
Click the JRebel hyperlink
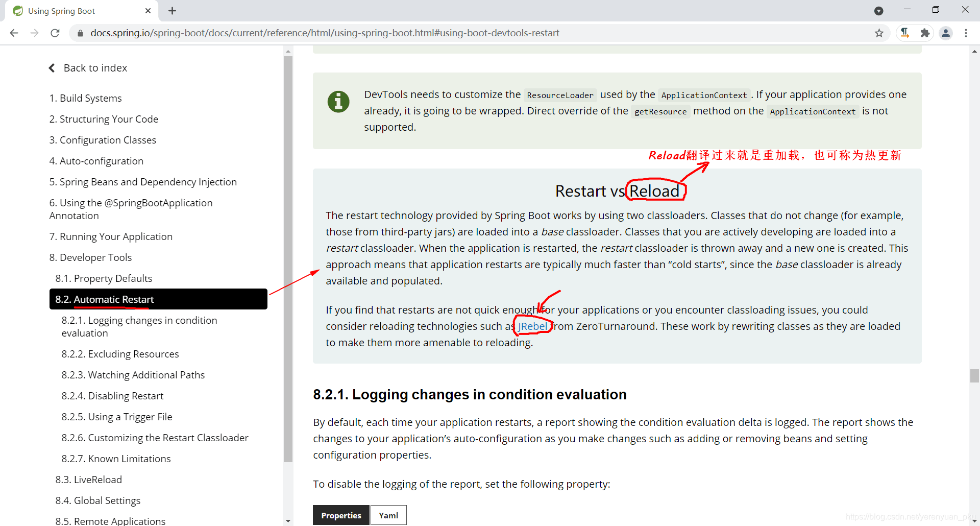[532, 326]
